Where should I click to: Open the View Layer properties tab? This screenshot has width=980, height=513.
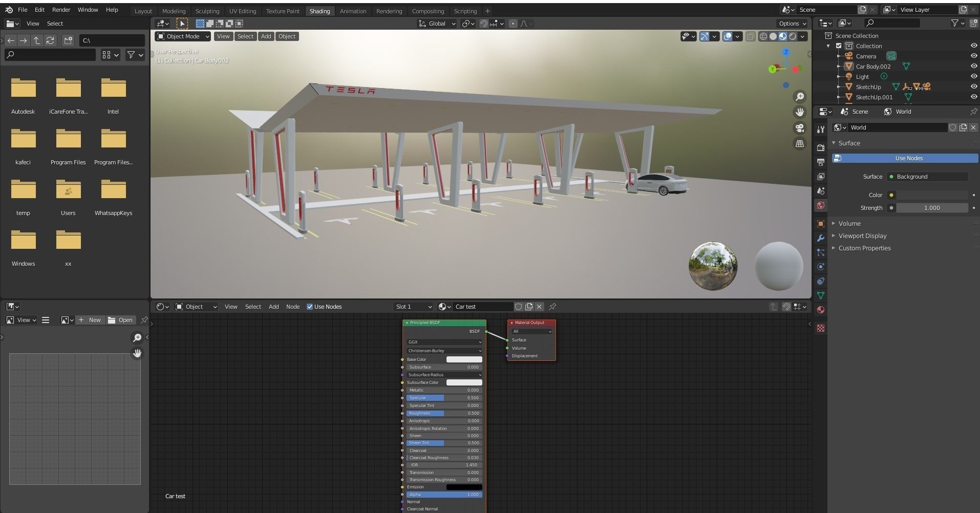[x=821, y=177]
